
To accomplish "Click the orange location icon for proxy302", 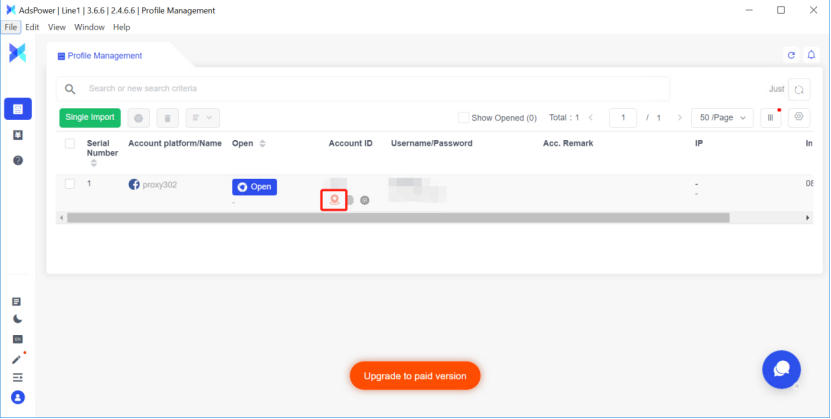I will click(334, 200).
